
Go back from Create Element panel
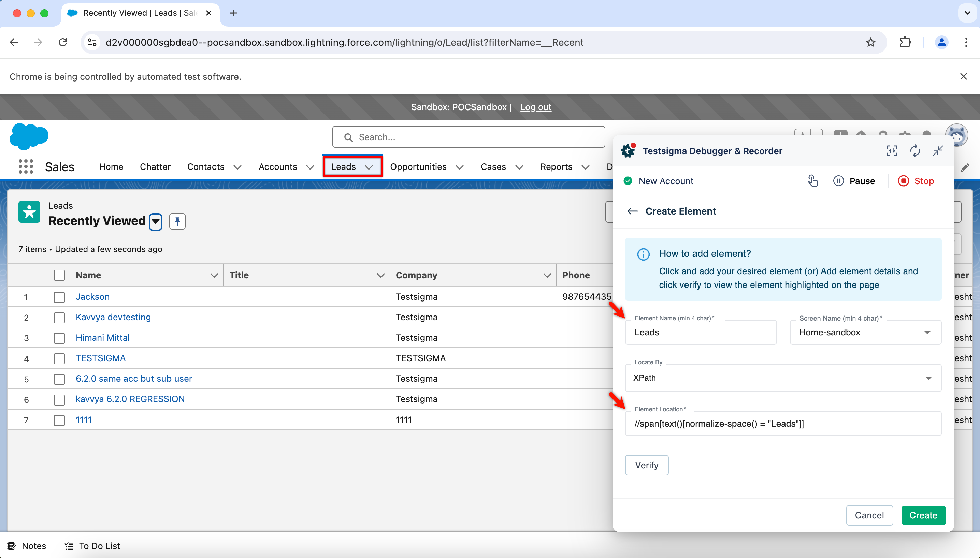click(x=632, y=211)
